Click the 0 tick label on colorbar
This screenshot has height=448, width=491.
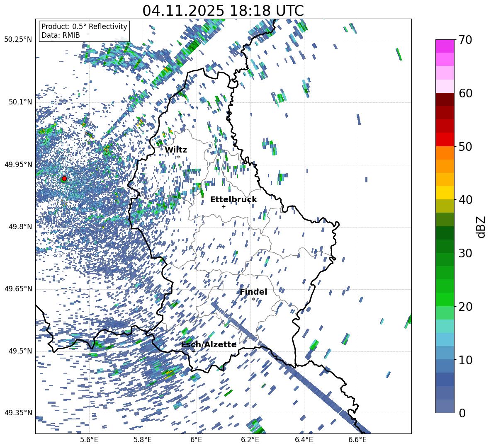coord(462,413)
